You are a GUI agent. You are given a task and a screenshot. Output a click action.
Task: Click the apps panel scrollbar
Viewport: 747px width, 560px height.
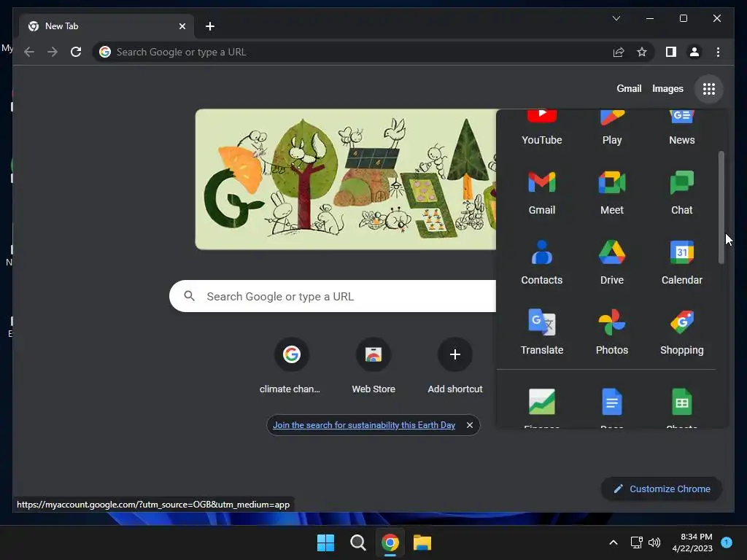tap(721, 208)
